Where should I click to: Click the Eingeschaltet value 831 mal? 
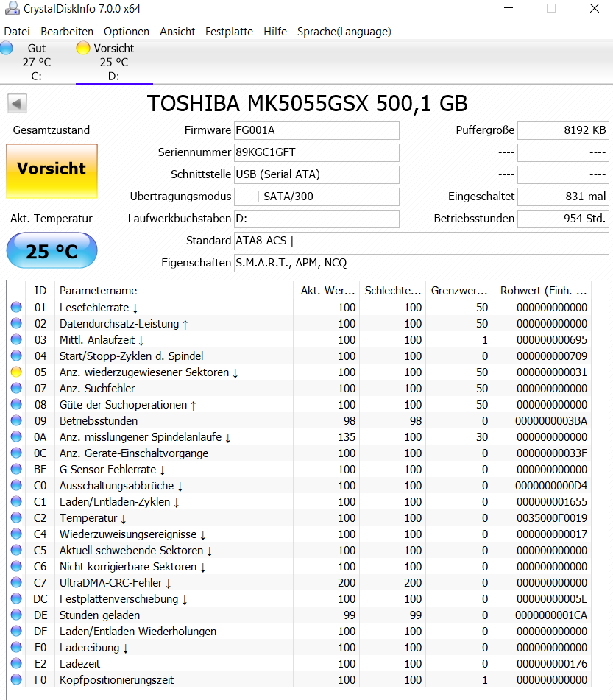click(563, 197)
